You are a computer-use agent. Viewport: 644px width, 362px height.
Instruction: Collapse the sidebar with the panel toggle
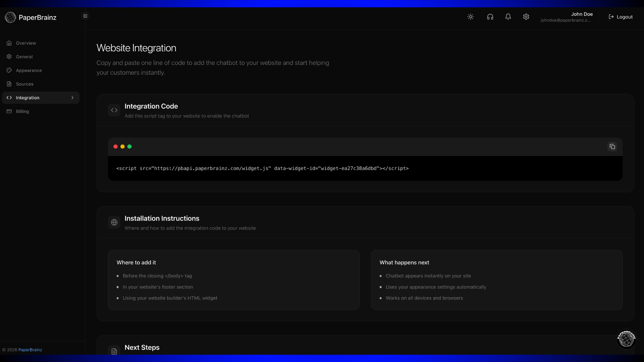tap(85, 16)
